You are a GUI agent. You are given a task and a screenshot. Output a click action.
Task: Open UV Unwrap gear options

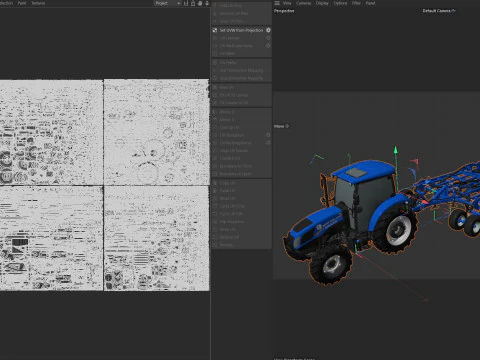[268, 38]
